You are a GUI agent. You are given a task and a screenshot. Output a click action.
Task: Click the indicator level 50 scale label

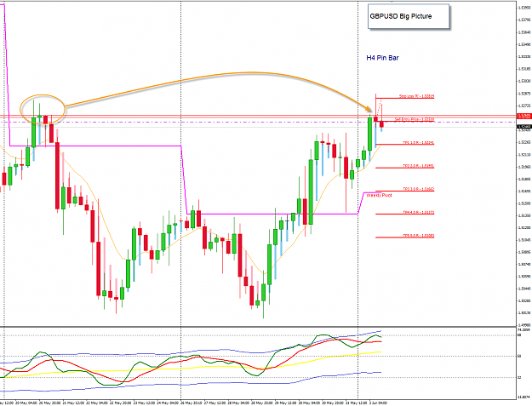pos(519,356)
